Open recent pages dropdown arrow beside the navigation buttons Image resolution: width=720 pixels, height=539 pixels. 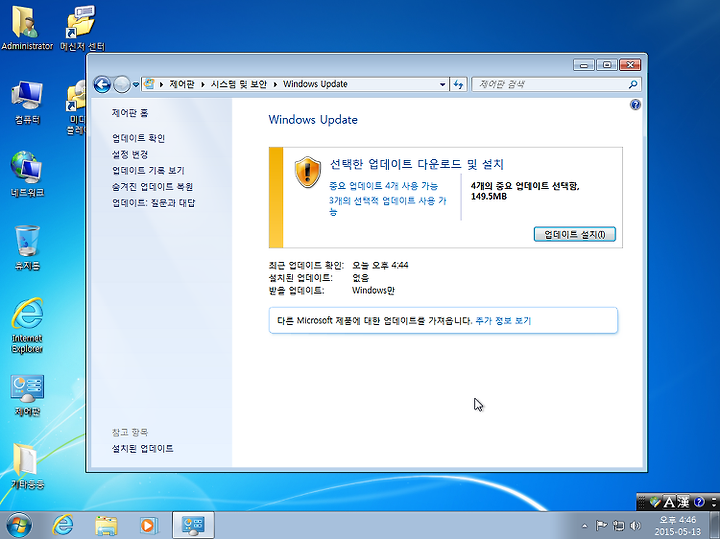pos(136,84)
